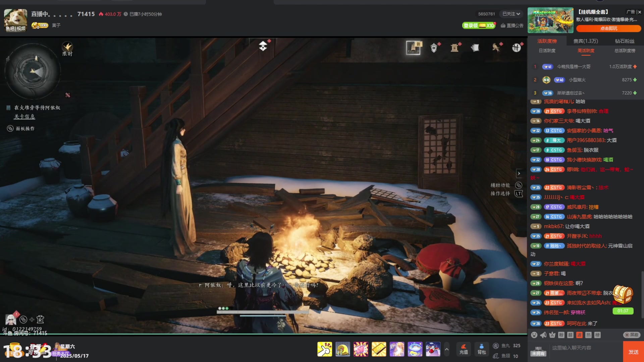Open the 直播公告 stream announcement

tap(512, 25)
